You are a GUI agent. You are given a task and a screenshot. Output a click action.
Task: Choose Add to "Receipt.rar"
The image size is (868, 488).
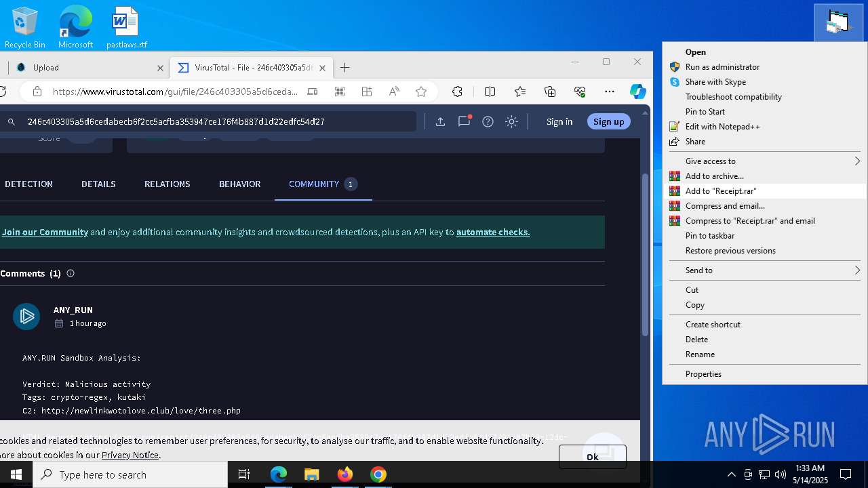[x=764, y=191]
